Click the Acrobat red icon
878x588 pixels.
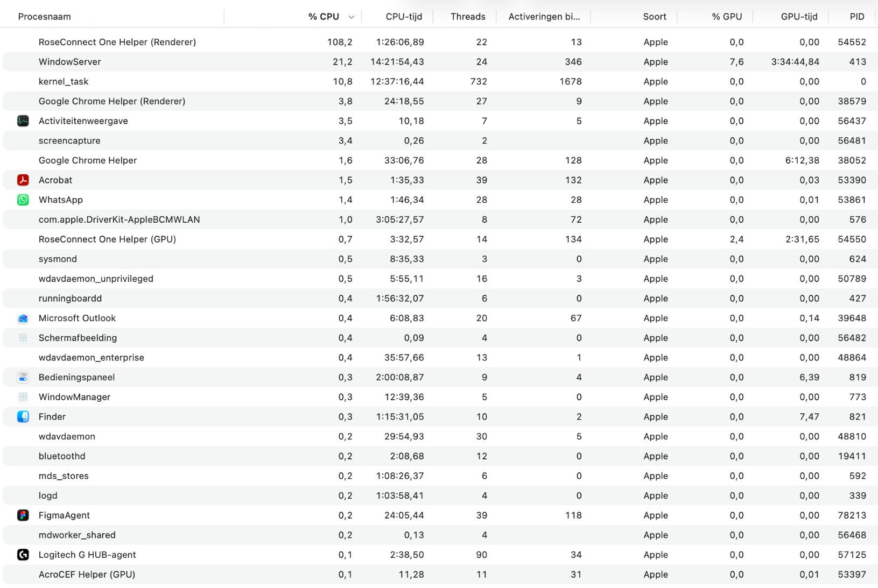(23, 180)
